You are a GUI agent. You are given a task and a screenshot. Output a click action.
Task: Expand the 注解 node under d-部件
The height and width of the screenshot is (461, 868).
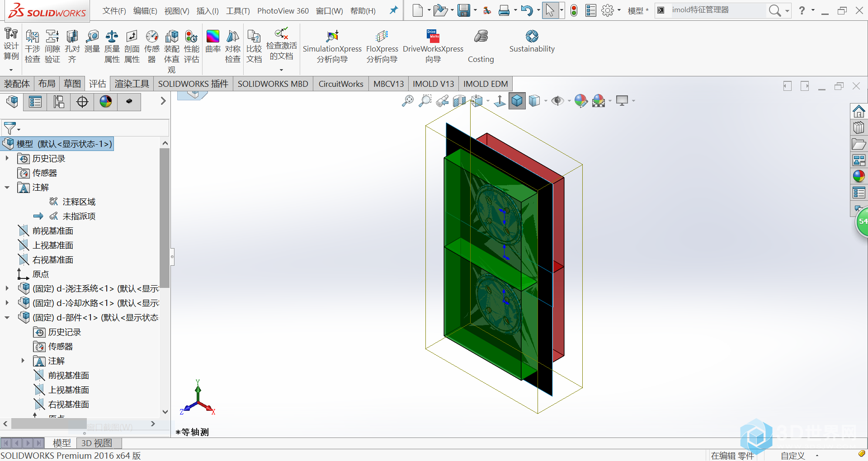click(x=23, y=361)
